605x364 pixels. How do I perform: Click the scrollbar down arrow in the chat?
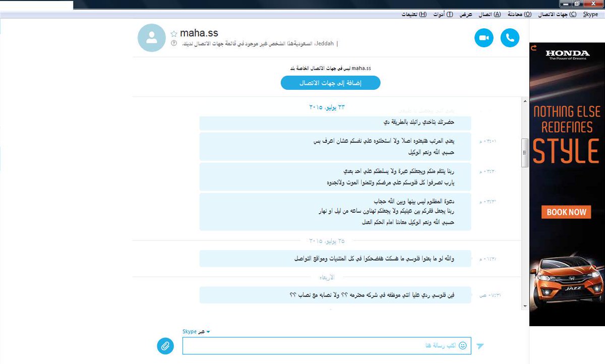(x=525, y=306)
